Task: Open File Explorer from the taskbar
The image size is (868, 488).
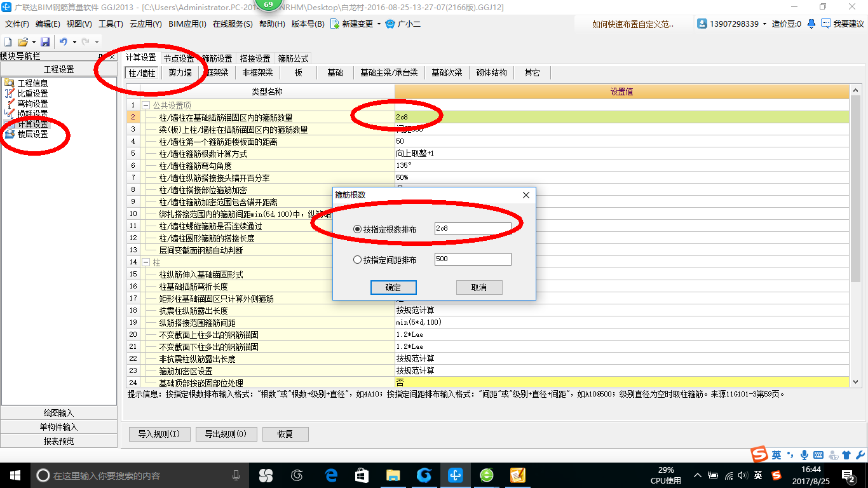Action: point(393,475)
